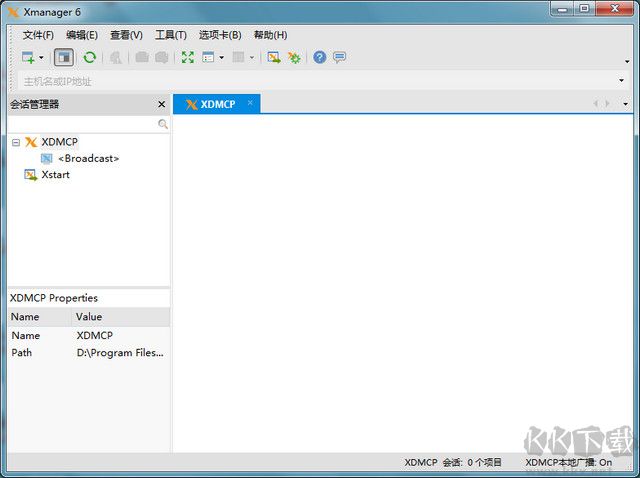Click the fullscreen green arrows icon
This screenshot has height=478, width=640.
point(187,57)
